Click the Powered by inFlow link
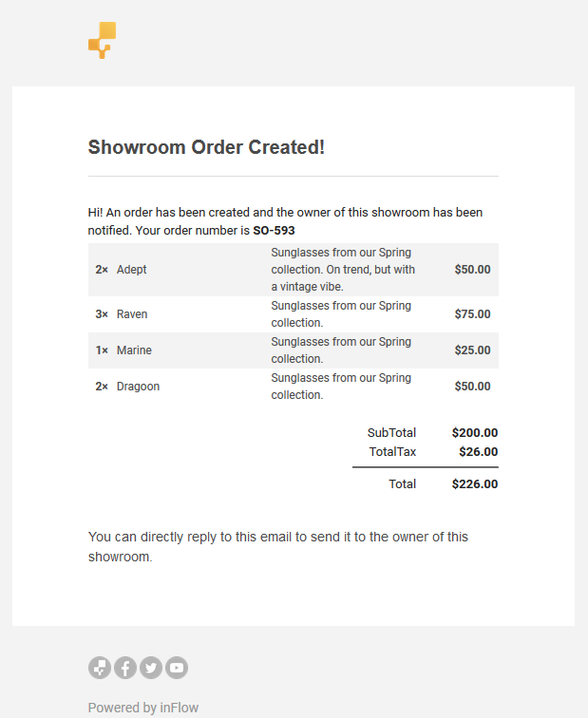The image size is (588, 719). click(143, 708)
